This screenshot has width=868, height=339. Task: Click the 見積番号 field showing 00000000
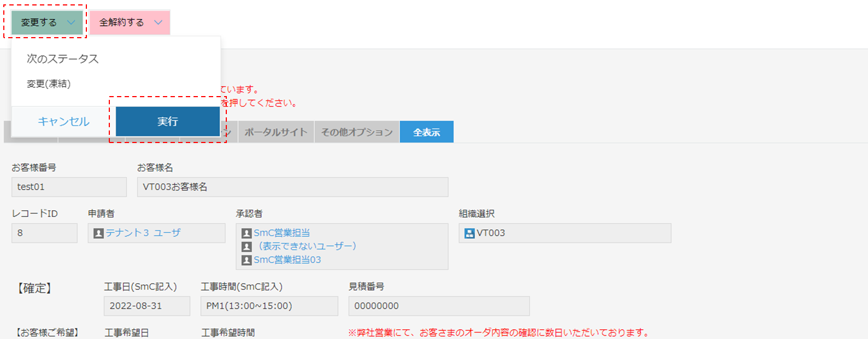pyautogui.click(x=439, y=306)
